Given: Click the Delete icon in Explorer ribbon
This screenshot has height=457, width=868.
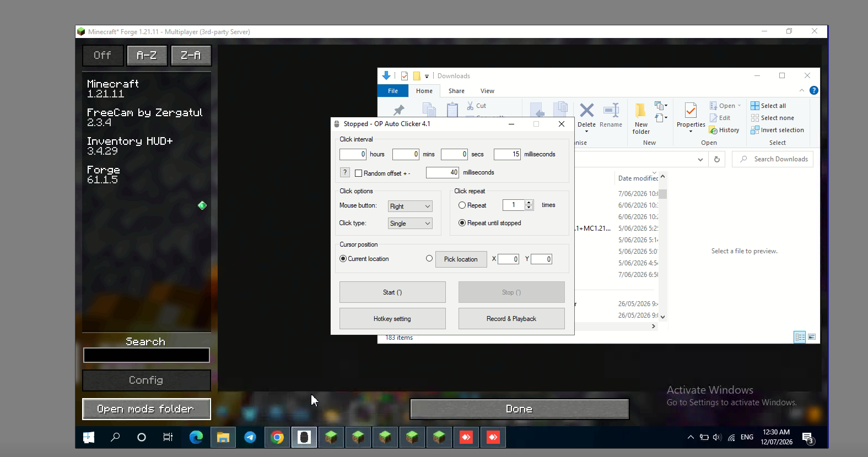Looking at the screenshot, I should tap(586, 111).
